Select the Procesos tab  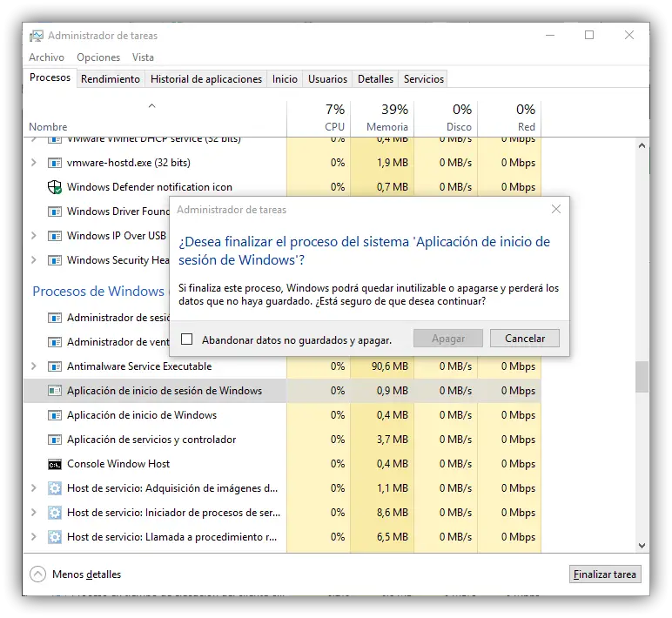pyautogui.click(x=50, y=78)
